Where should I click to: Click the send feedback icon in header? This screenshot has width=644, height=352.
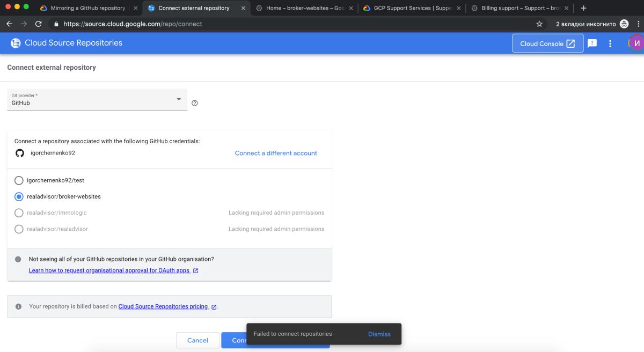pos(592,43)
